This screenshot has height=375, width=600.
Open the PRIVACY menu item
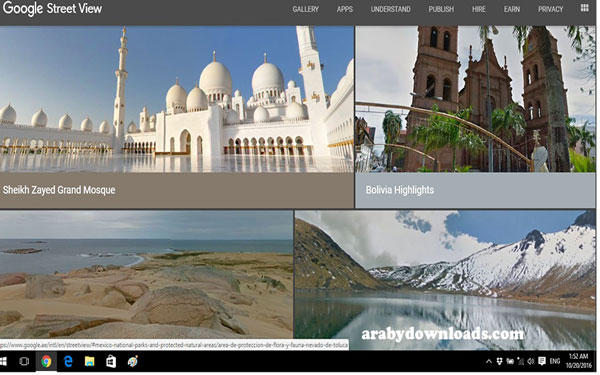(x=551, y=9)
